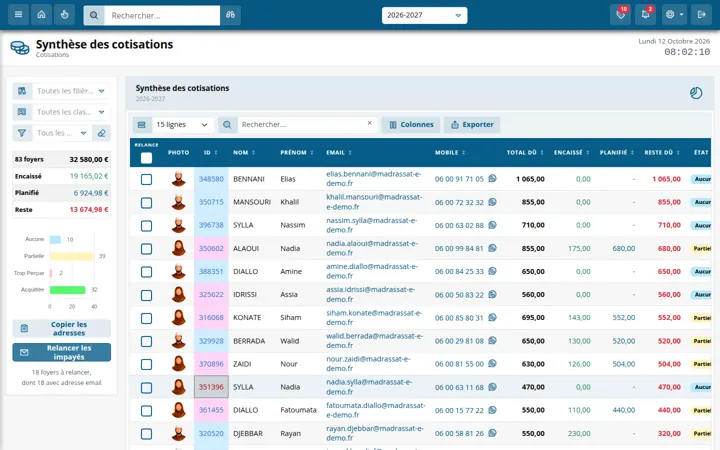
Task: Sort table by RESTE DÛ column
Action: 662,152
